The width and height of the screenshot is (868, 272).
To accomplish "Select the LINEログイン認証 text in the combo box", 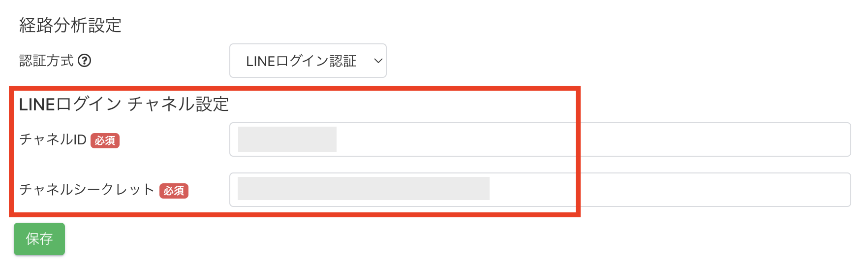I will coord(301,61).
